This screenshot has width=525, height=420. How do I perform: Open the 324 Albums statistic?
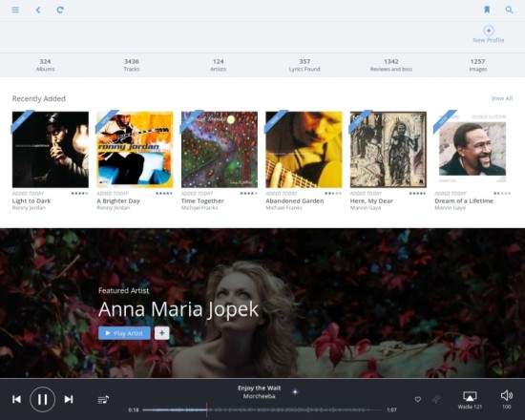[45, 65]
